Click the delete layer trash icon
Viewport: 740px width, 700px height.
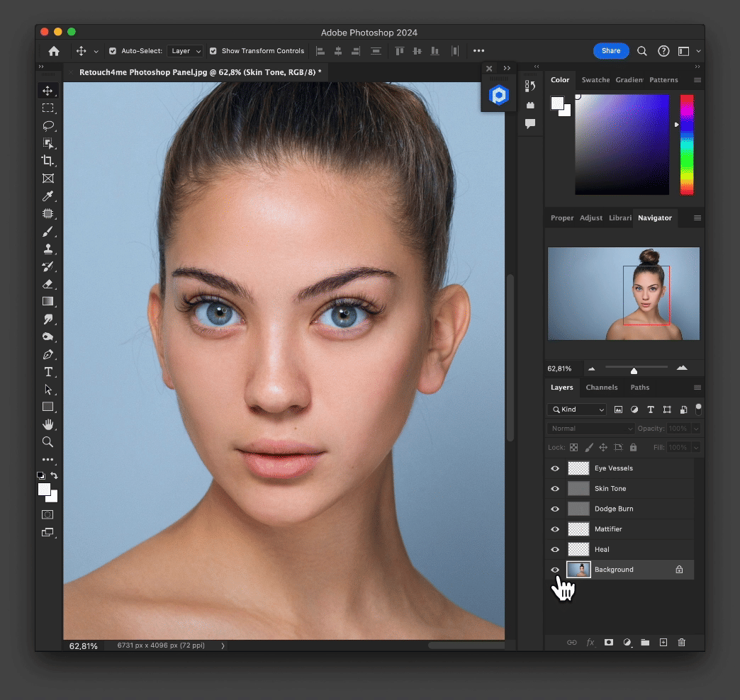[681, 642]
